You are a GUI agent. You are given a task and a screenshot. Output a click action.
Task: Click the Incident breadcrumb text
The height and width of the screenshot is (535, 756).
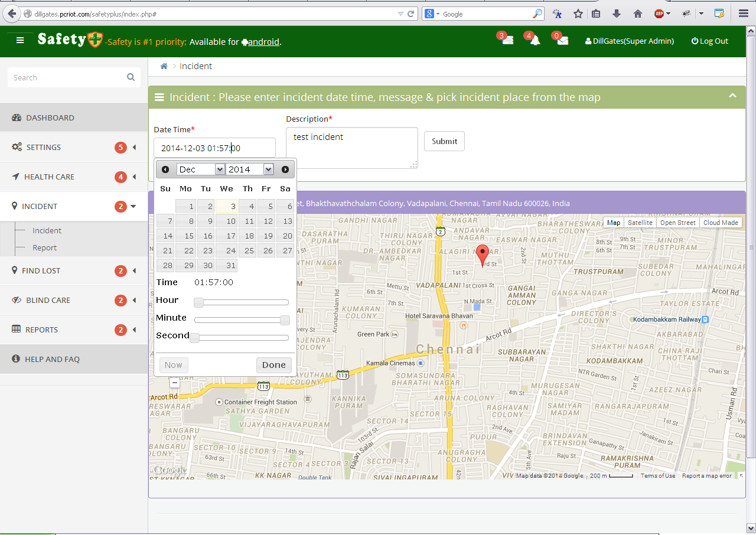(x=195, y=66)
